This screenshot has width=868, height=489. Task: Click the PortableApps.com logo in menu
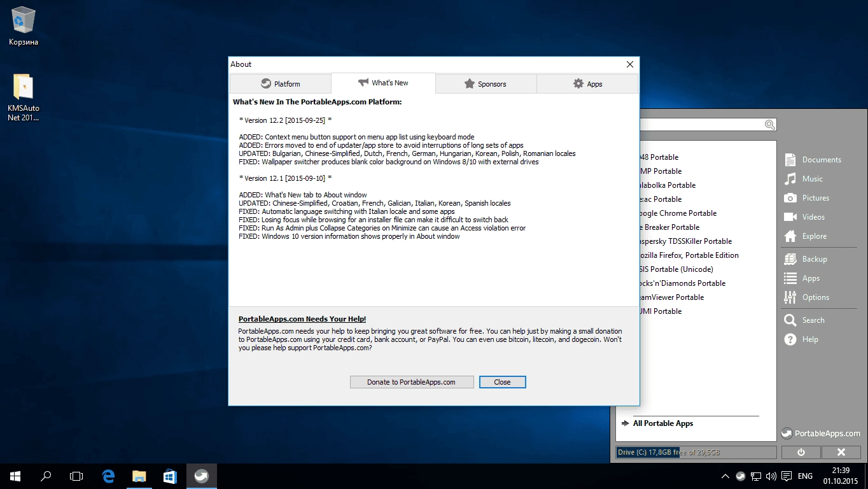point(820,433)
